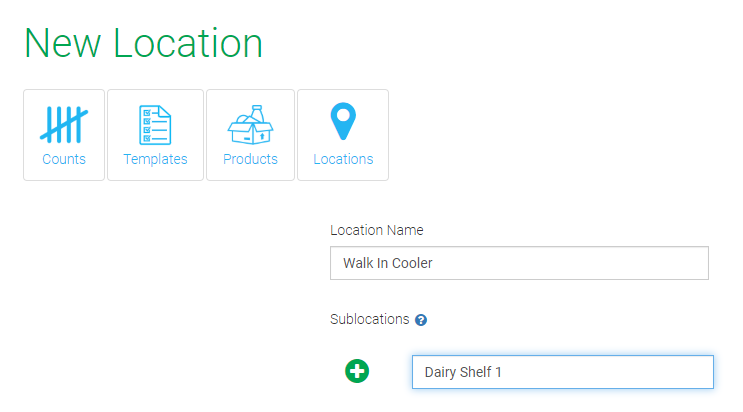Image resolution: width=743 pixels, height=412 pixels.
Task: Select the Locations navigation tile
Action: [x=343, y=135]
